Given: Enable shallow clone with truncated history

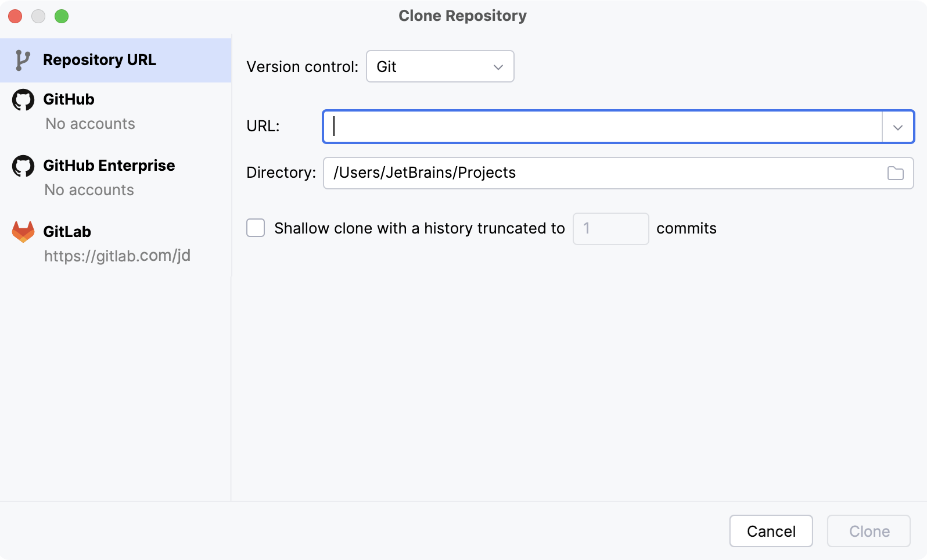Looking at the screenshot, I should pos(256,228).
